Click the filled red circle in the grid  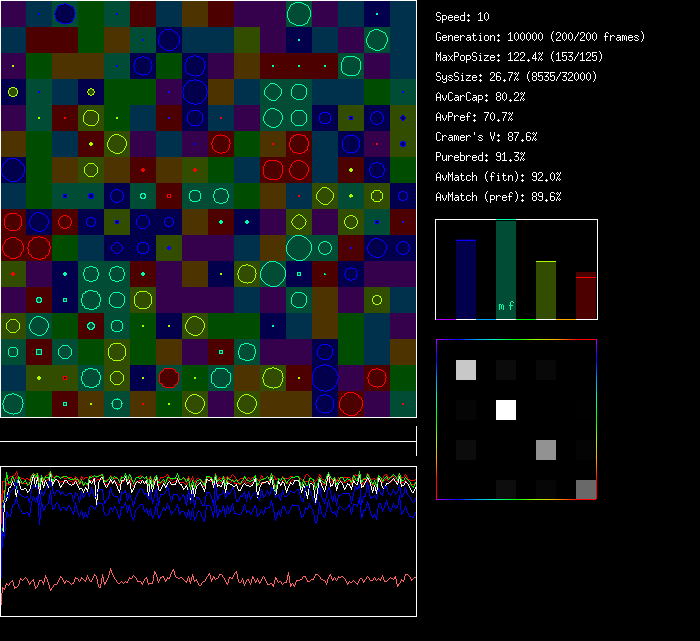click(x=169, y=377)
